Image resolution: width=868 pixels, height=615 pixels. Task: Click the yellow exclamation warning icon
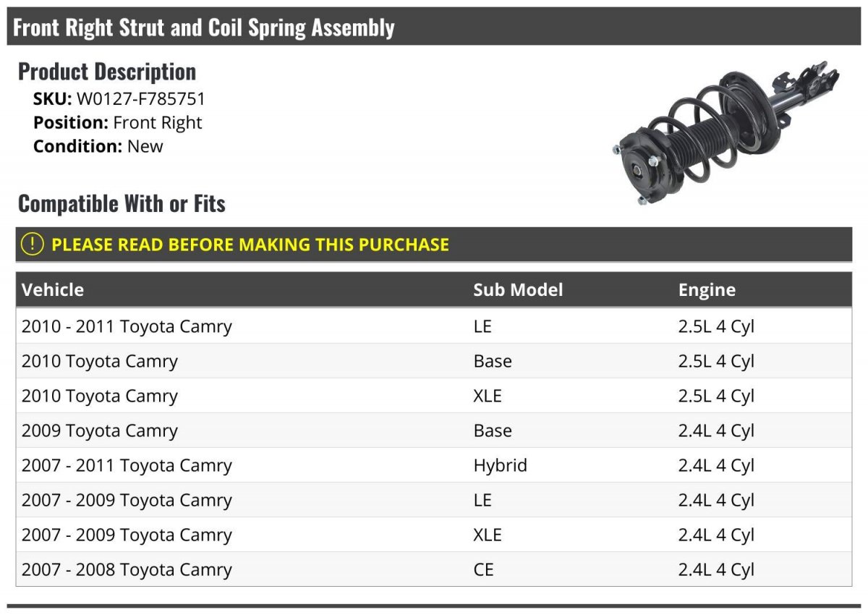[x=33, y=245]
